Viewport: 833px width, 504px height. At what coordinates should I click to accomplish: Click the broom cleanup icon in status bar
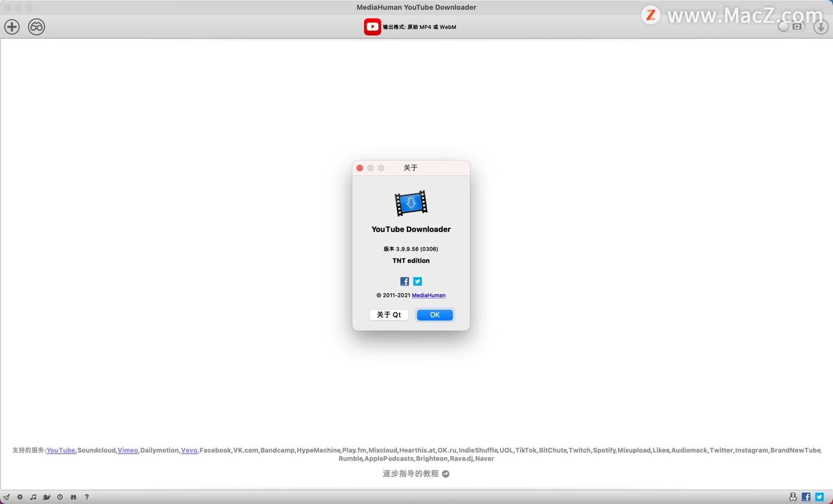(6, 497)
